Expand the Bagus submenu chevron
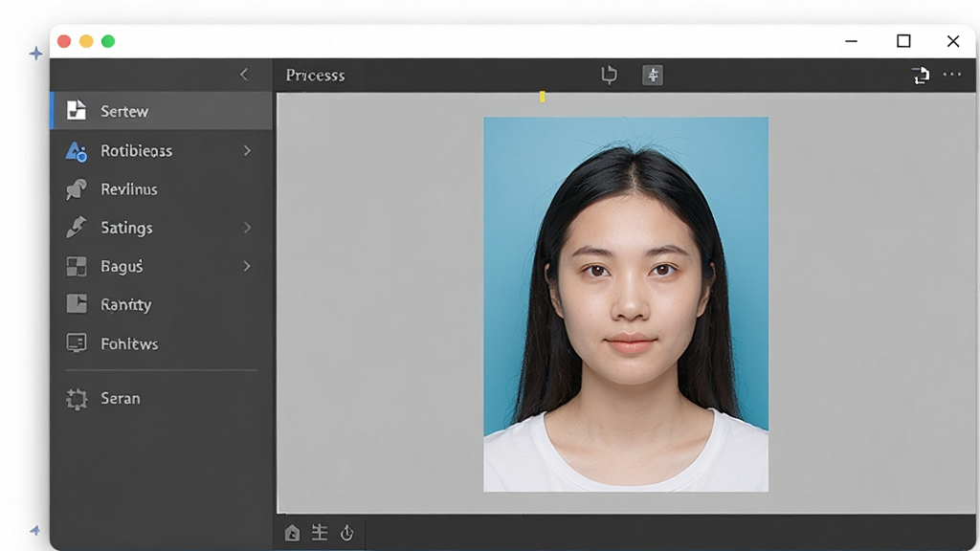The width and height of the screenshot is (980, 551). click(x=247, y=266)
